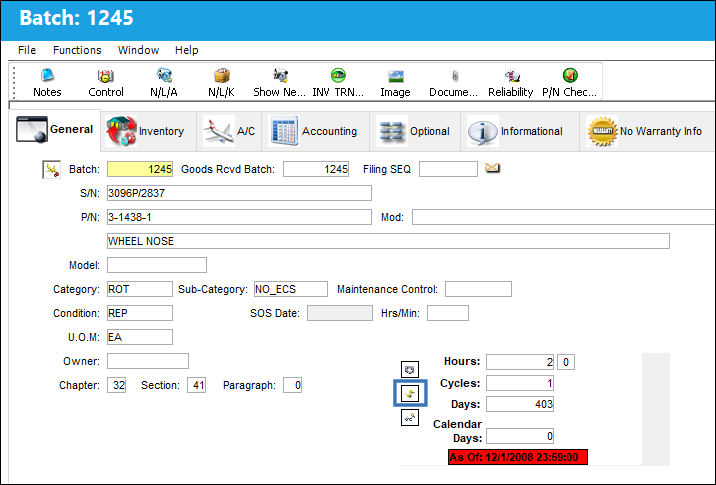Click the Maintenance Control field
The image size is (716, 485).
click(479, 289)
